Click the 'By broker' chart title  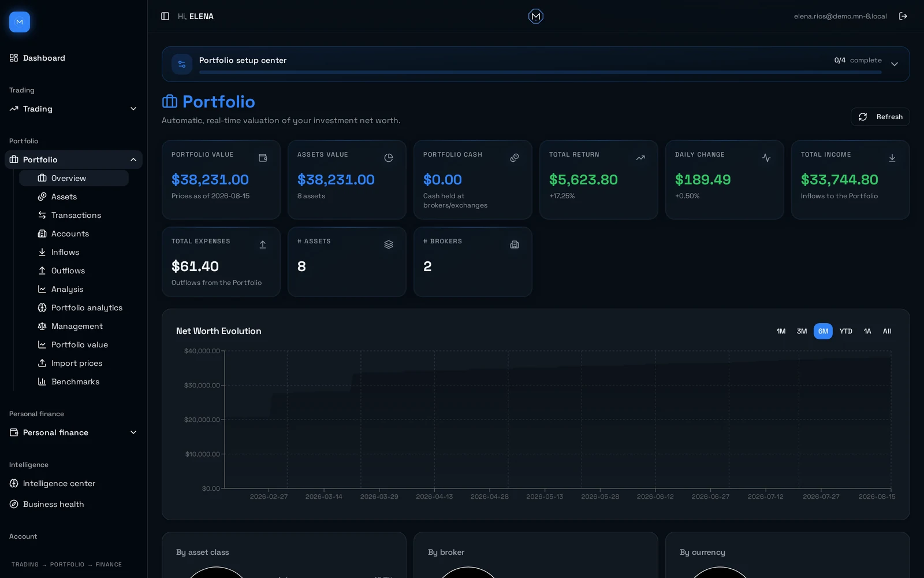click(446, 553)
